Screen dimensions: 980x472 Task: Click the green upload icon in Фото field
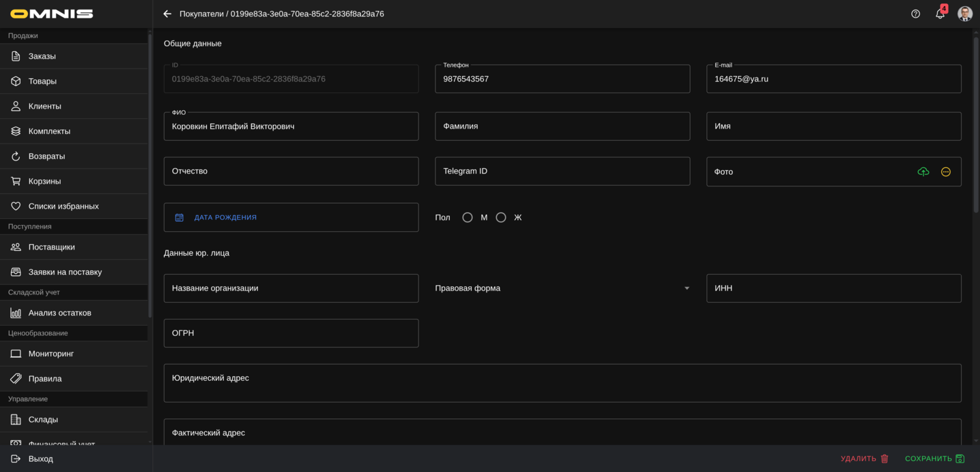click(923, 172)
